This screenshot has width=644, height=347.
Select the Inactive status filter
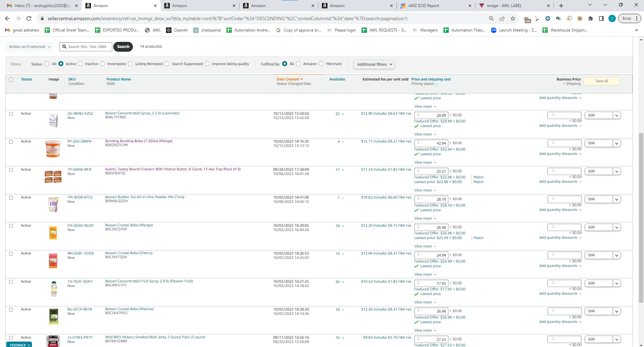coord(80,64)
